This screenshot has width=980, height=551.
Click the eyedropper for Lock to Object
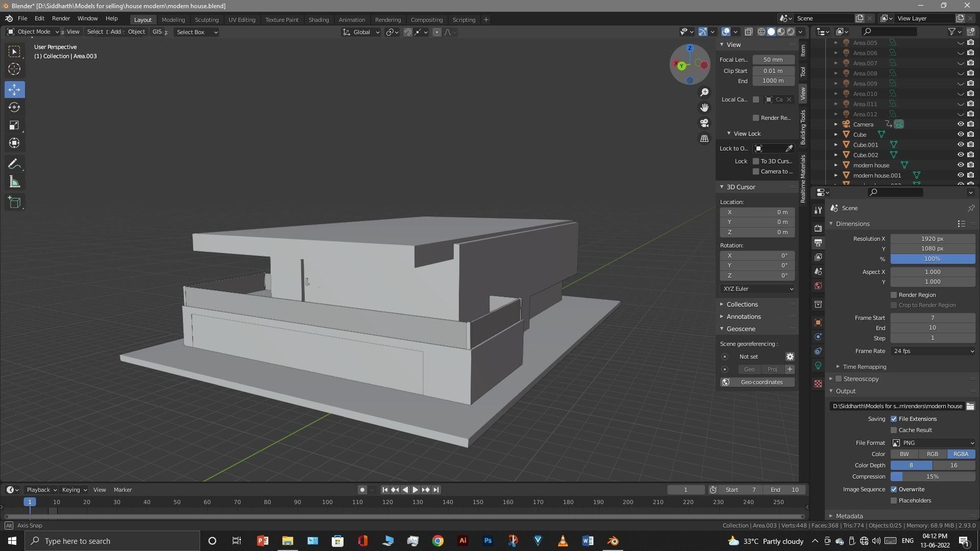tap(789, 148)
